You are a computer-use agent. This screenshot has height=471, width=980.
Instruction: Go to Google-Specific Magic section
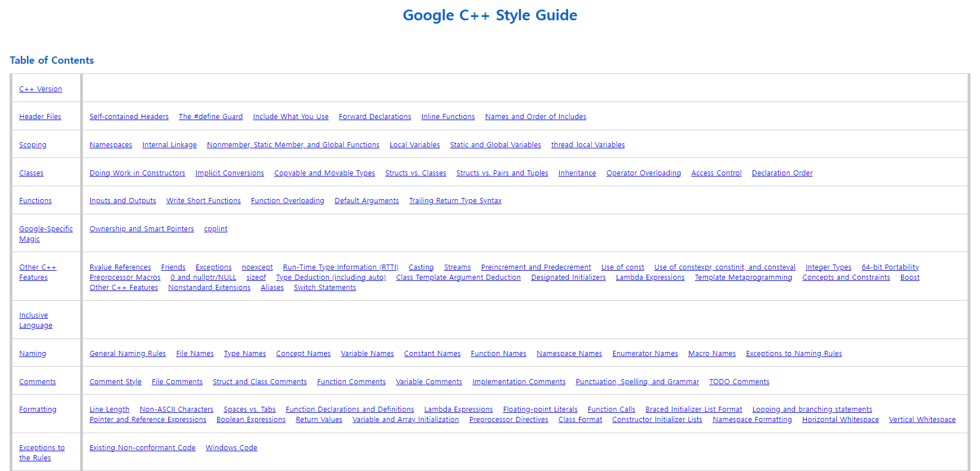[46, 234]
